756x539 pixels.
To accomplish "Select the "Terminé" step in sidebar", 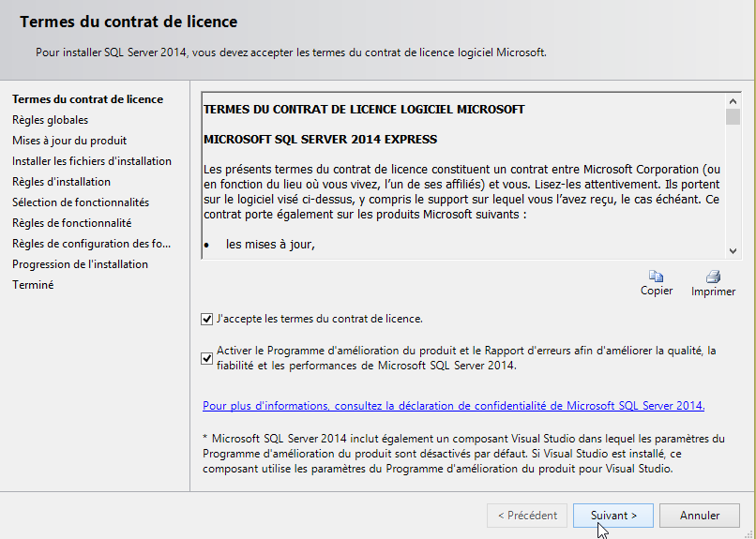I will click(x=33, y=285).
